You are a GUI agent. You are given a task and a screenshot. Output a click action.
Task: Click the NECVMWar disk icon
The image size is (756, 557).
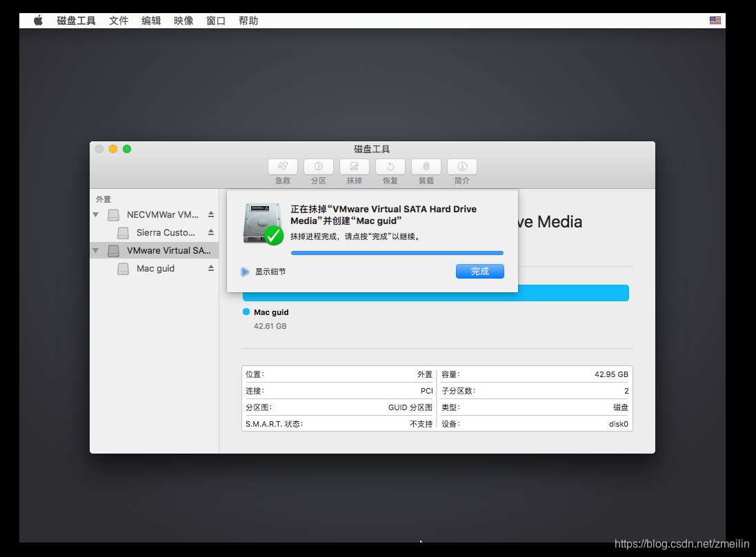(113, 215)
